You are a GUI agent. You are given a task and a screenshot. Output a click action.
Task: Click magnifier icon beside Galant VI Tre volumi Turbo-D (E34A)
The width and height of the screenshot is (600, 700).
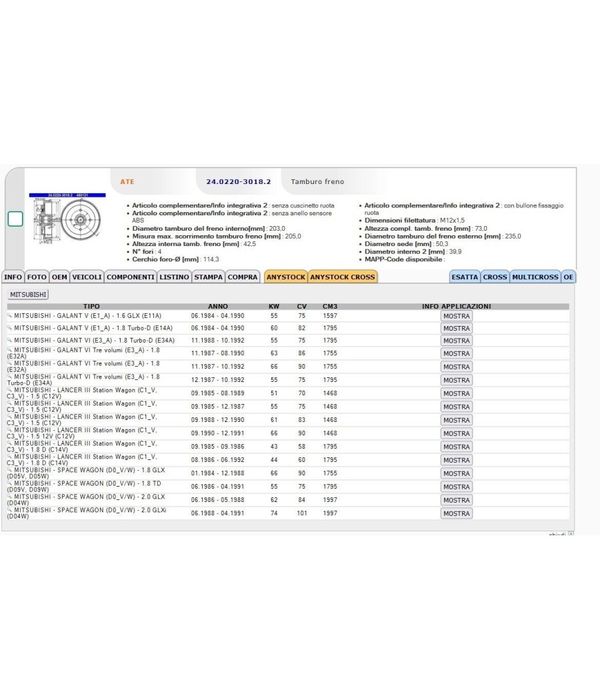click(9, 377)
